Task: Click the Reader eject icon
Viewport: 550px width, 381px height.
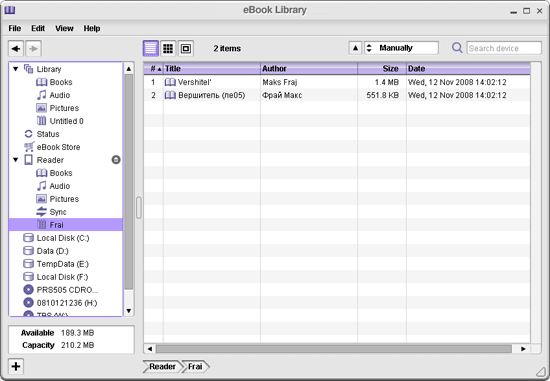Action: (x=116, y=160)
